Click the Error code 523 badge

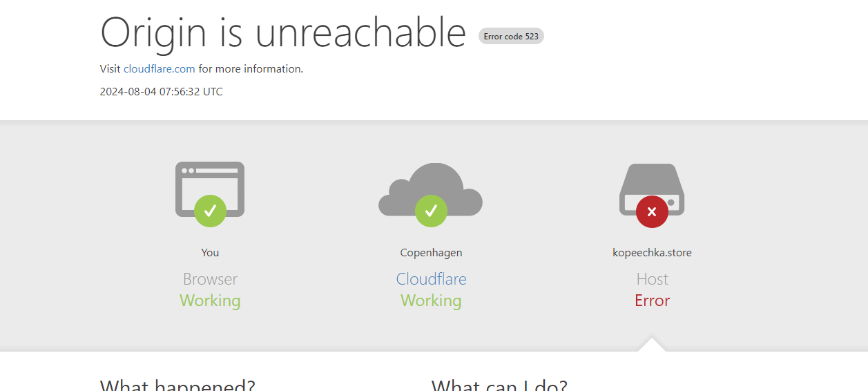pyautogui.click(x=511, y=37)
